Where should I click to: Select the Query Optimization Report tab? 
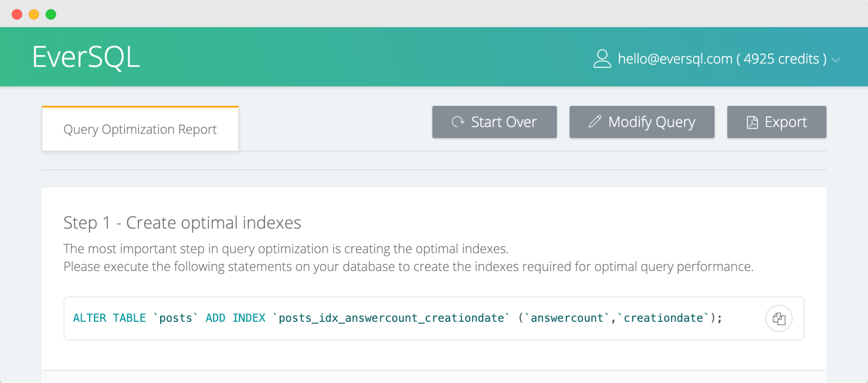coord(140,129)
